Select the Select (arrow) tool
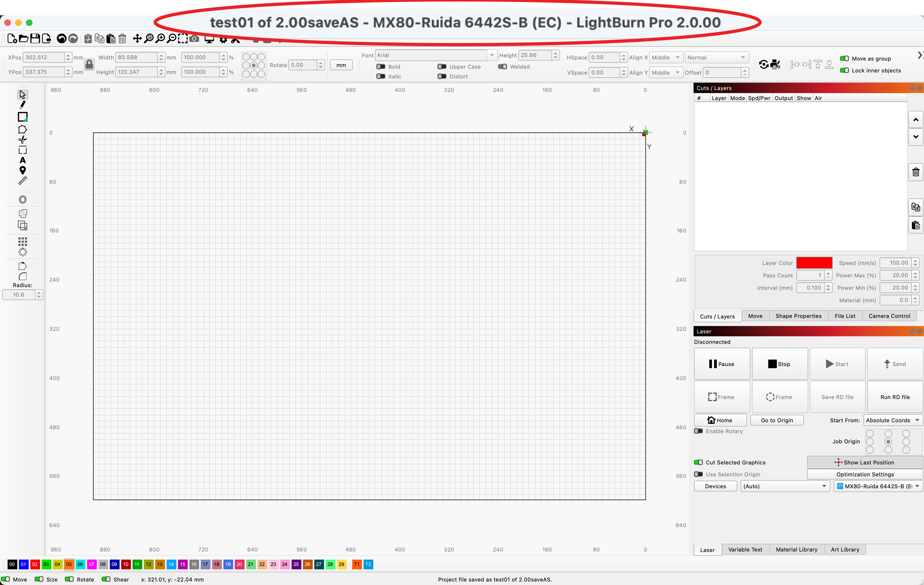The height and width of the screenshot is (585, 924). pyautogui.click(x=23, y=94)
